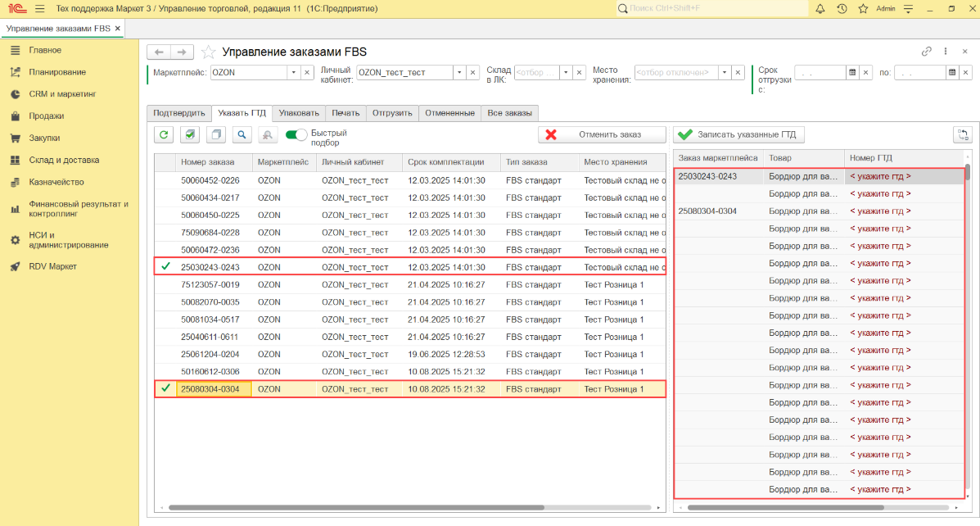This screenshot has width=980, height=526.
Task: Click the refresh orders list icon
Action: click(x=164, y=135)
